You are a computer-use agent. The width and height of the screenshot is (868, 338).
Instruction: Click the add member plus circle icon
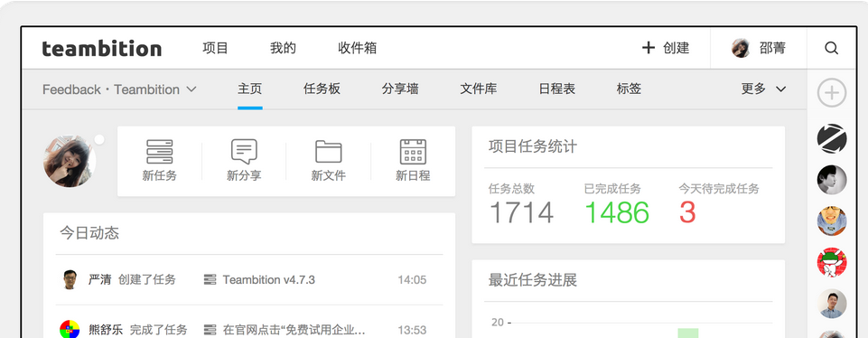click(832, 92)
